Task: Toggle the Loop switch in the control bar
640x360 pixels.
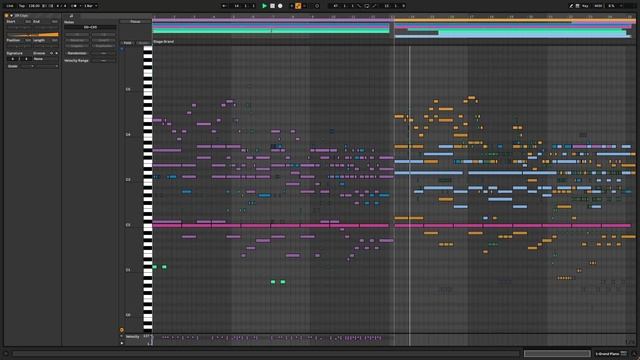Action: tap(367, 6)
